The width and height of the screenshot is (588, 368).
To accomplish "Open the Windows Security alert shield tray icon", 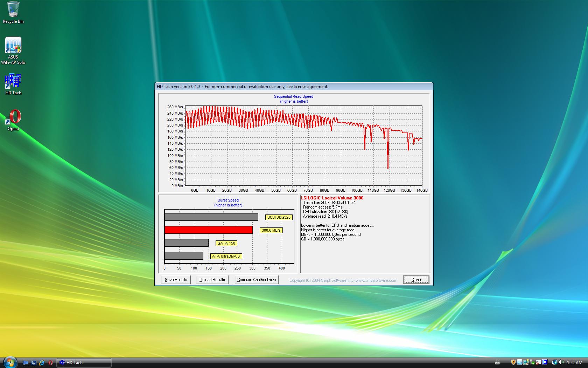I will (513, 362).
